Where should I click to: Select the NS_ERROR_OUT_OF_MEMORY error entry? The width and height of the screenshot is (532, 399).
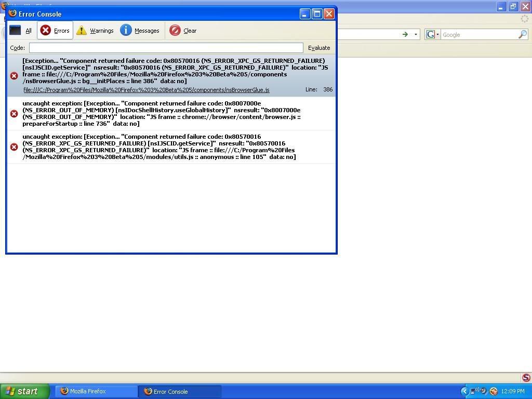tap(161, 113)
